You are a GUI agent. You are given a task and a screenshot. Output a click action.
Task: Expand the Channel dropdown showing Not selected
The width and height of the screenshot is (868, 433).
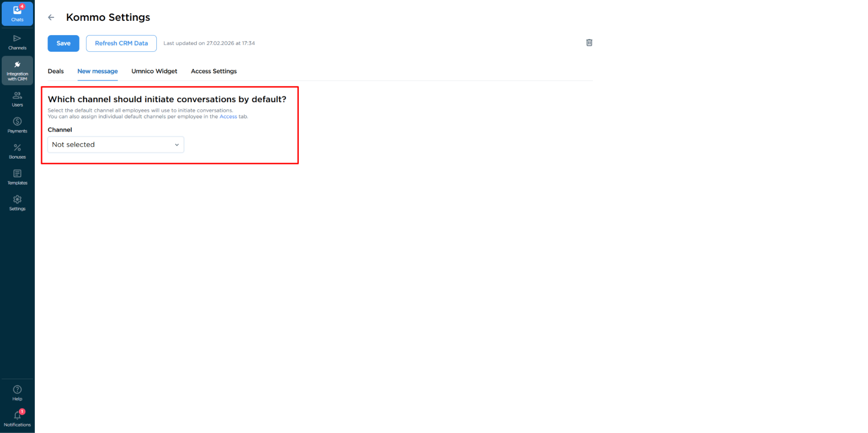point(116,145)
